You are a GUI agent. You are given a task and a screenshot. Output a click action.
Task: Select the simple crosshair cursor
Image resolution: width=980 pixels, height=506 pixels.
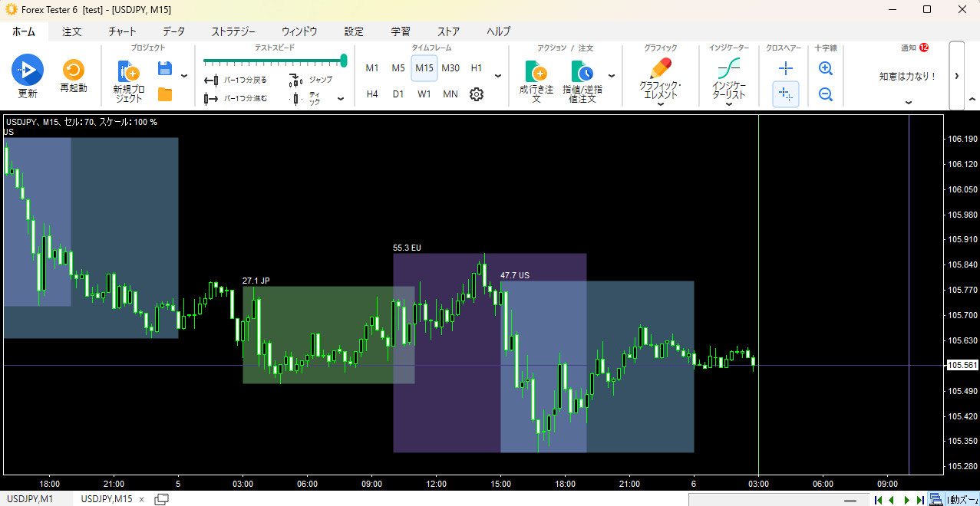point(786,68)
